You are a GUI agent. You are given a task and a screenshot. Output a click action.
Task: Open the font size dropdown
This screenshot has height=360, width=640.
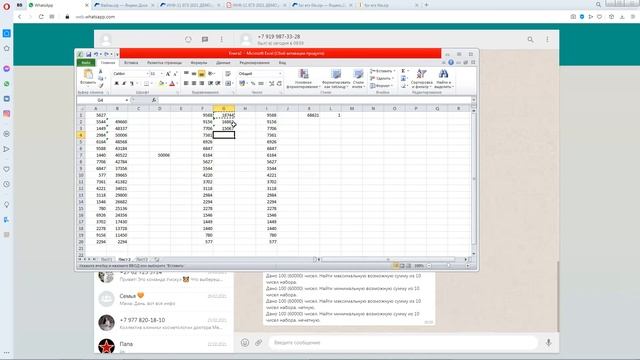161,73
